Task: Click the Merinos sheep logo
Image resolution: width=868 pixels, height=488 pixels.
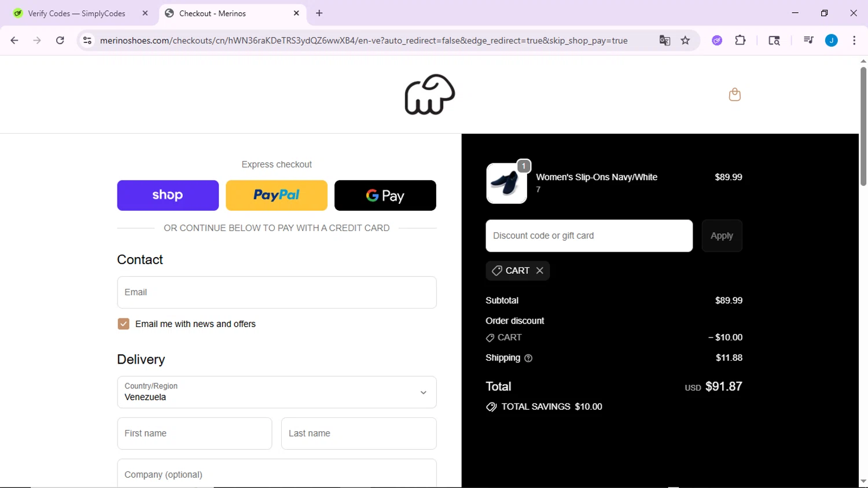Action: pyautogui.click(x=430, y=94)
